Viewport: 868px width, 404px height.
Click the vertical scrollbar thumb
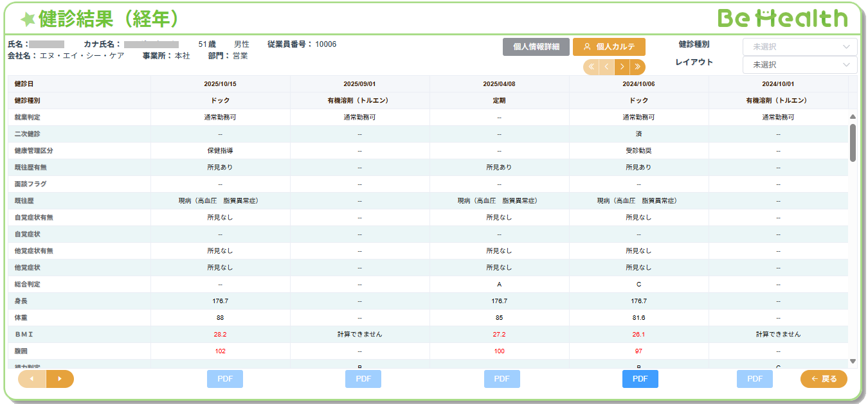click(x=853, y=143)
